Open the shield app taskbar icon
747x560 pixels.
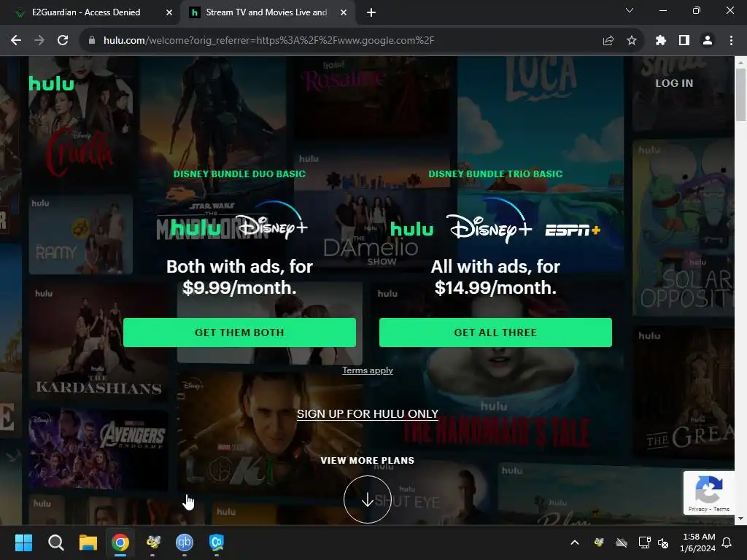click(x=217, y=542)
